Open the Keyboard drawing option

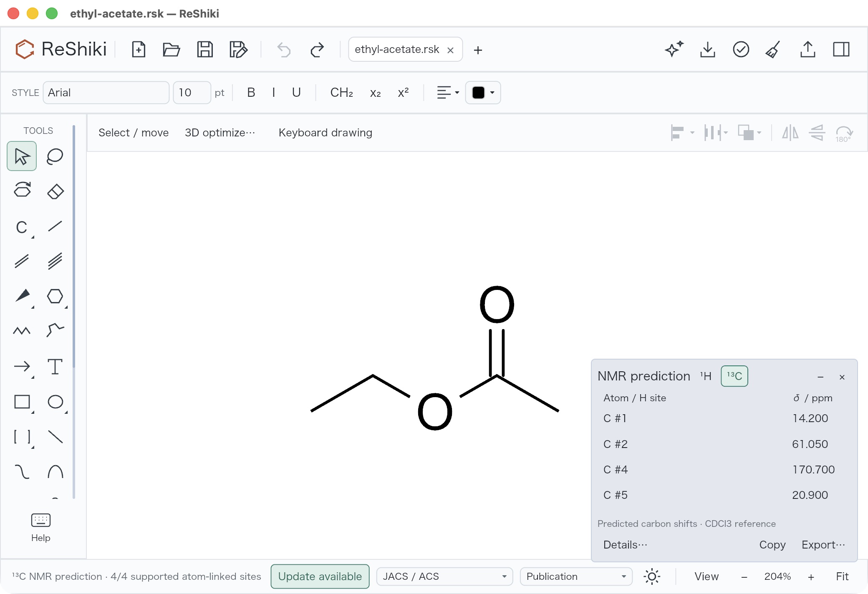[325, 133]
